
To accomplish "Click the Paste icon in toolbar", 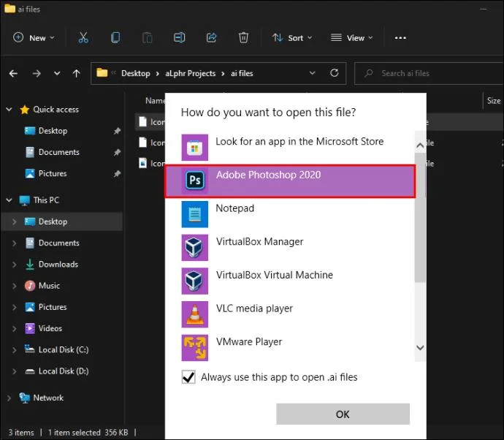I will [x=148, y=37].
